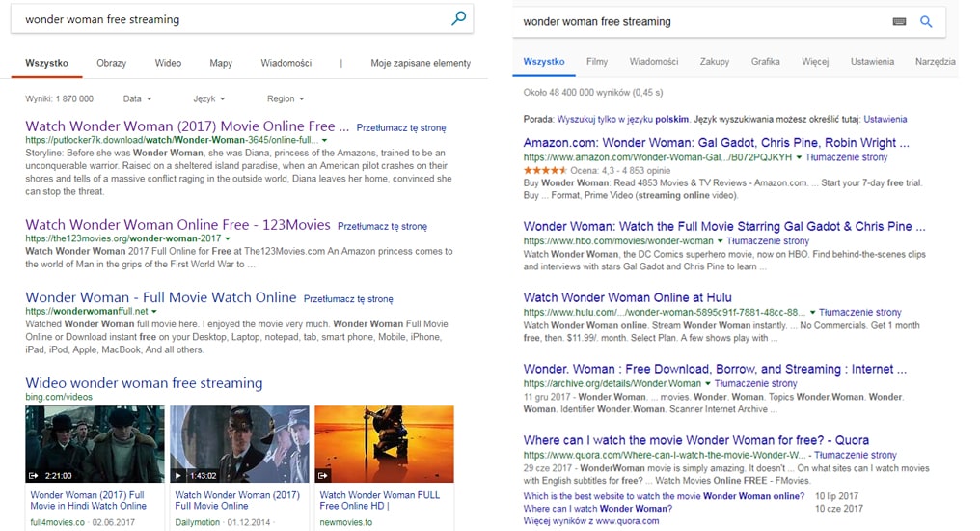The width and height of the screenshot is (980, 531).
Task: Click bing.com/videos source link
Action: [59, 397]
